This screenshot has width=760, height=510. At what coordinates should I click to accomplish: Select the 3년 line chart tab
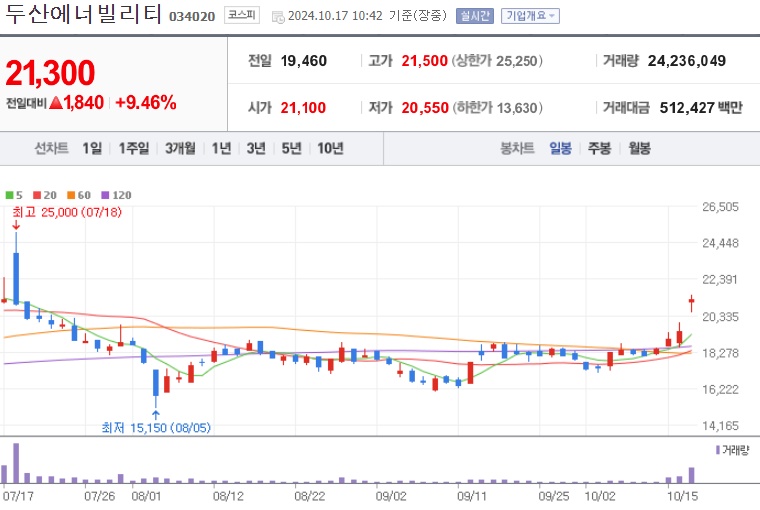[x=256, y=148]
